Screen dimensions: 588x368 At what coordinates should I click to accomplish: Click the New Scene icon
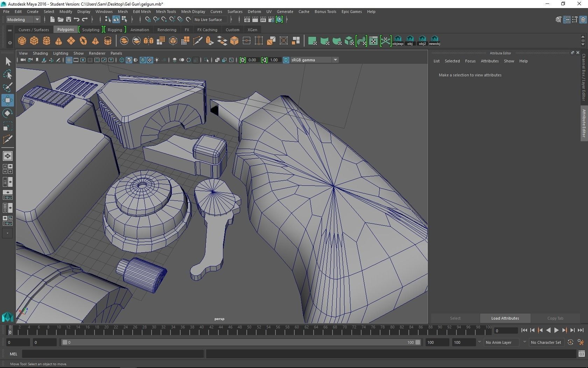tap(52, 20)
